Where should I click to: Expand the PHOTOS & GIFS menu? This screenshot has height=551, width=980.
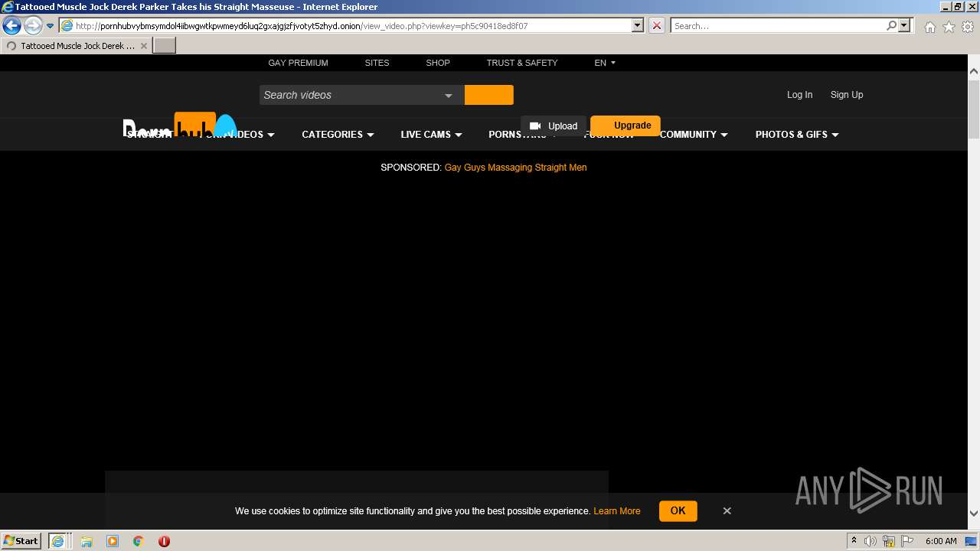797,135
